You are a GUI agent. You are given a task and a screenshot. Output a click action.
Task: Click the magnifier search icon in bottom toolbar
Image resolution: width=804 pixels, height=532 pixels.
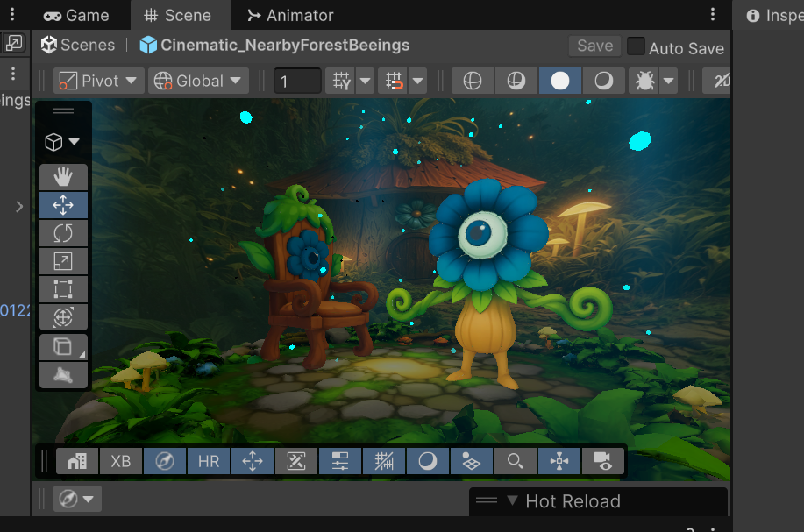coord(515,461)
